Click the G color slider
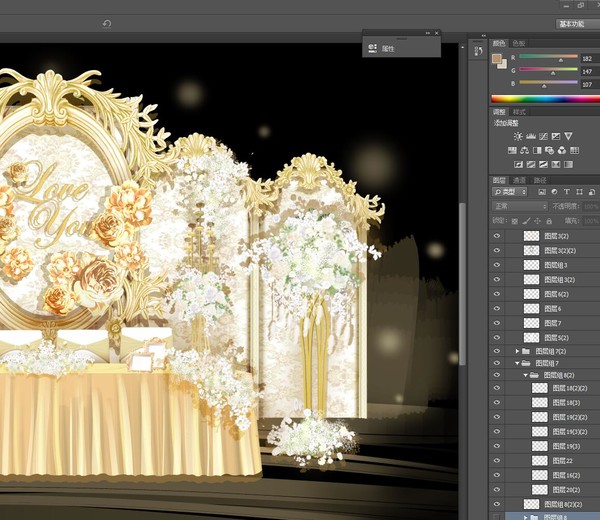 tap(548, 70)
